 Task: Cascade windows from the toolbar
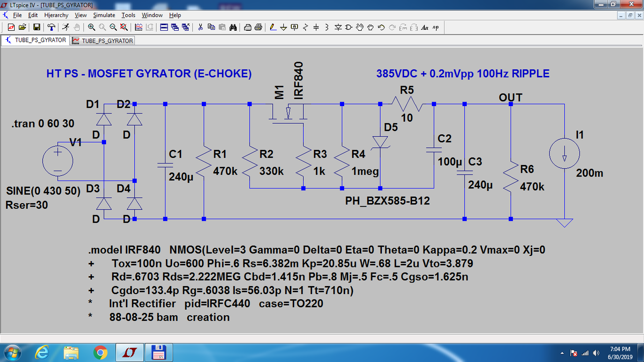[x=175, y=27]
